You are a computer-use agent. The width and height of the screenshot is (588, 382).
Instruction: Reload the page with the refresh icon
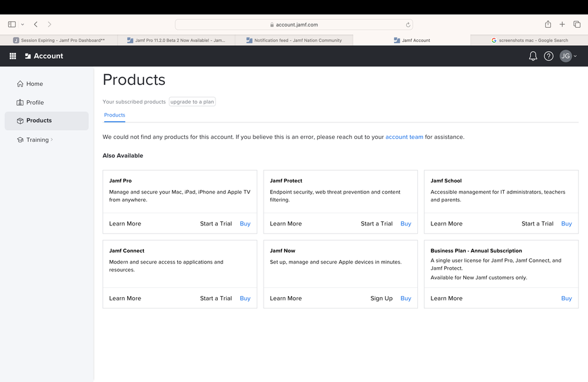click(408, 25)
